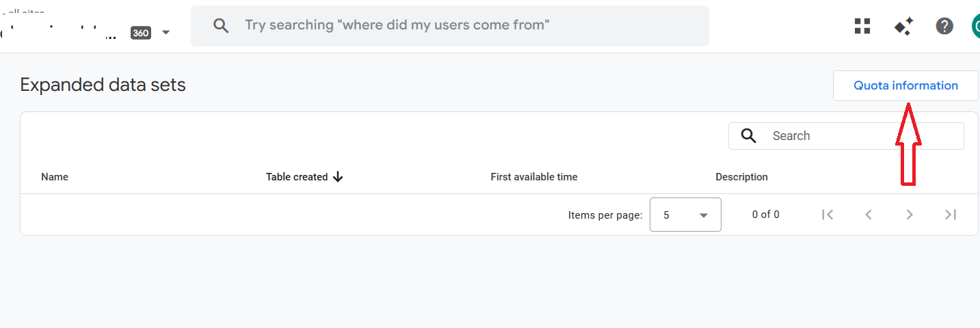Click the table search magnifier icon
The width and height of the screenshot is (980, 328).
point(749,136)
